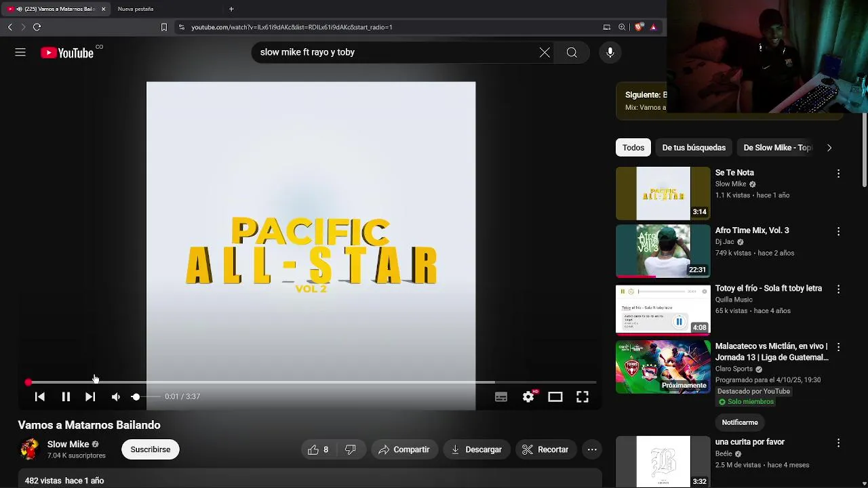Open Malacateco vs Mictlán thumbnail

(x=663, y=367)
